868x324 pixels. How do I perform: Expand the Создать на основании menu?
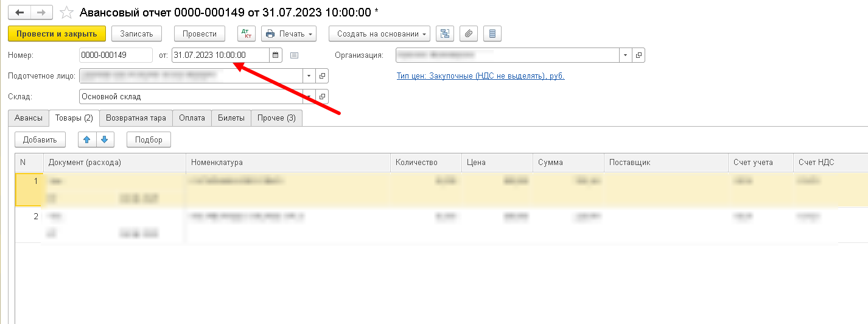click(x=379, y=33)
